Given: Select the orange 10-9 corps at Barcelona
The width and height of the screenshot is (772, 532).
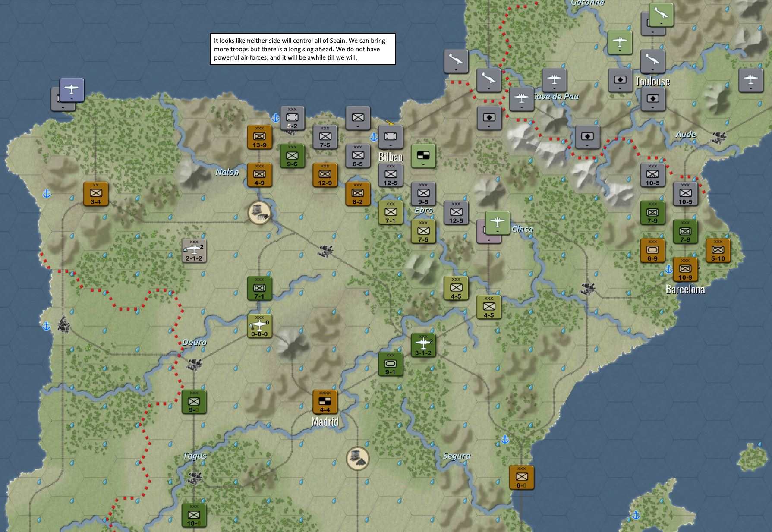Looking at the screenshot, I should 685,270.
